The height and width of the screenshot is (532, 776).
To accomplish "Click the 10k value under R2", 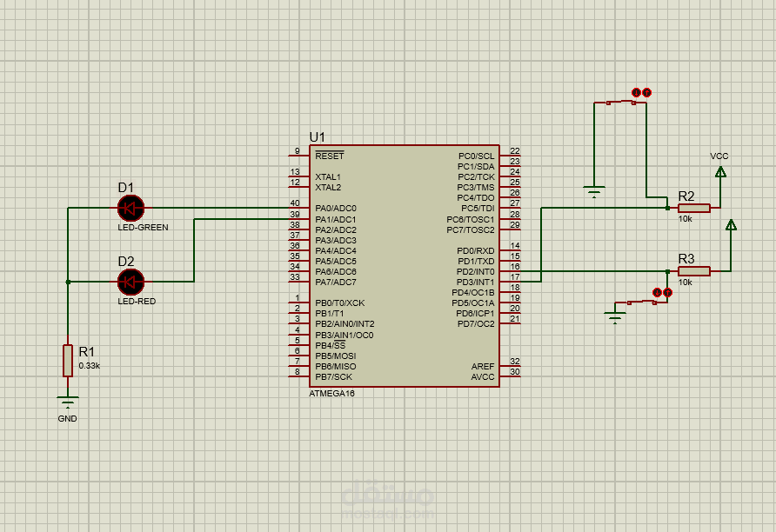I will tap(685, 219).
